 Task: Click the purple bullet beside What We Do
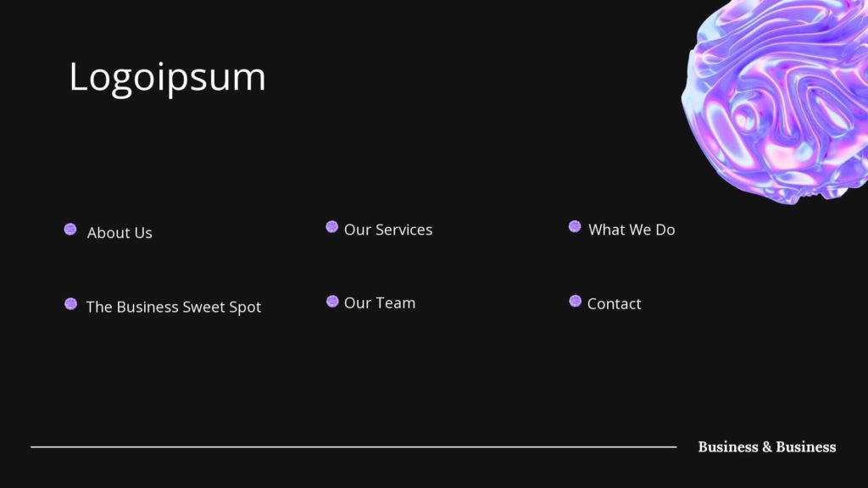(x=575, y=227)
